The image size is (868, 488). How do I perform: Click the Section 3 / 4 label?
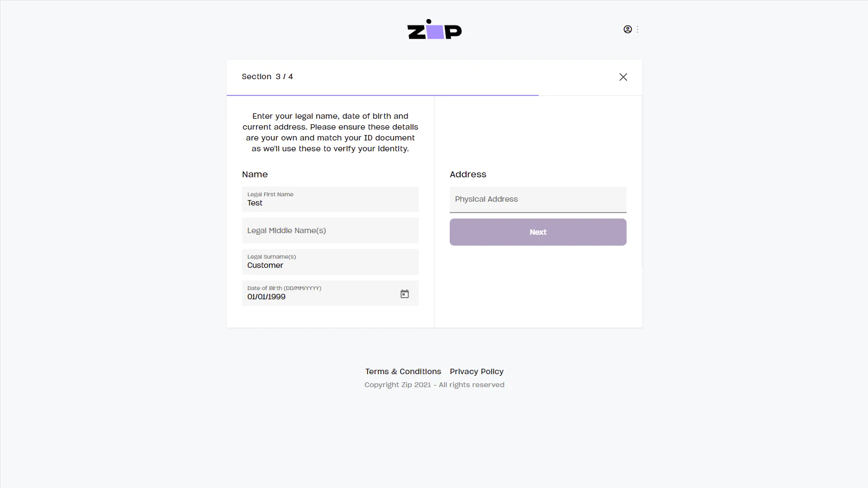pyautogui.click(x=267, y=76)
